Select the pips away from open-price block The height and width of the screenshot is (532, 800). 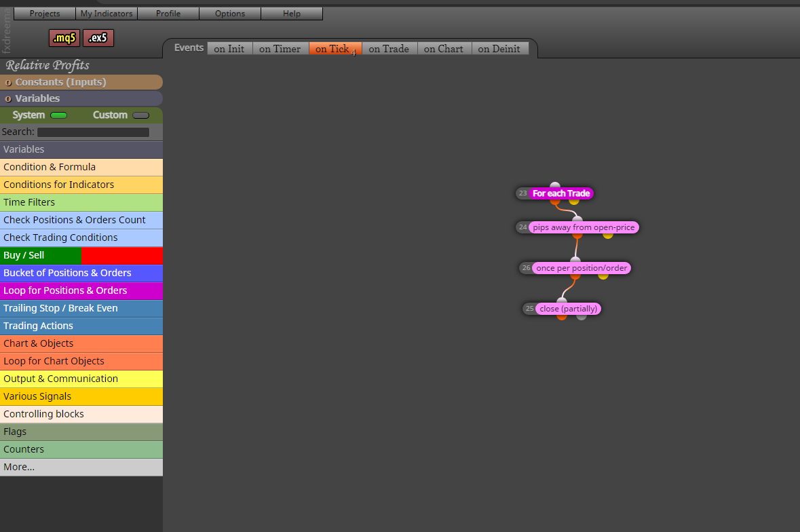tap(584, 227)
